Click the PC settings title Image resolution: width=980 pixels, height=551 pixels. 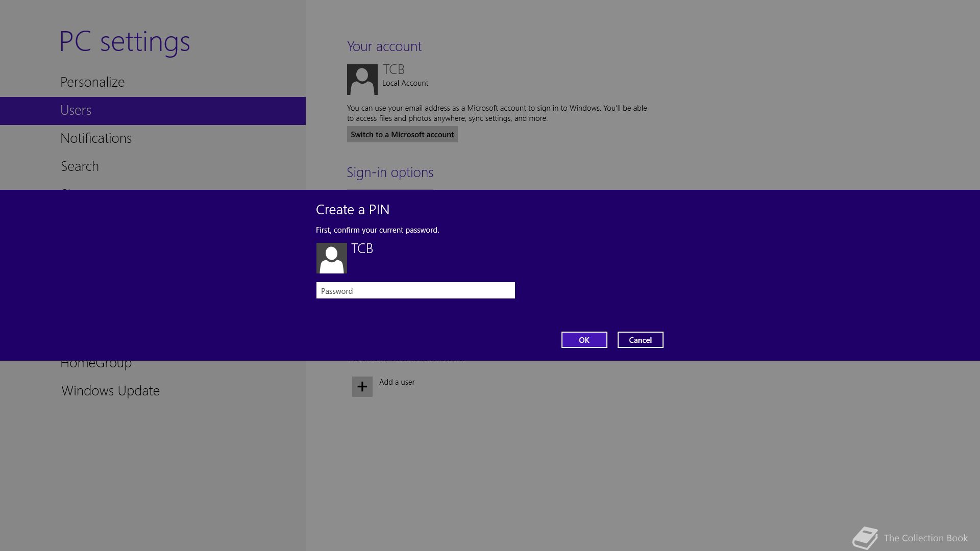point(125,42)
